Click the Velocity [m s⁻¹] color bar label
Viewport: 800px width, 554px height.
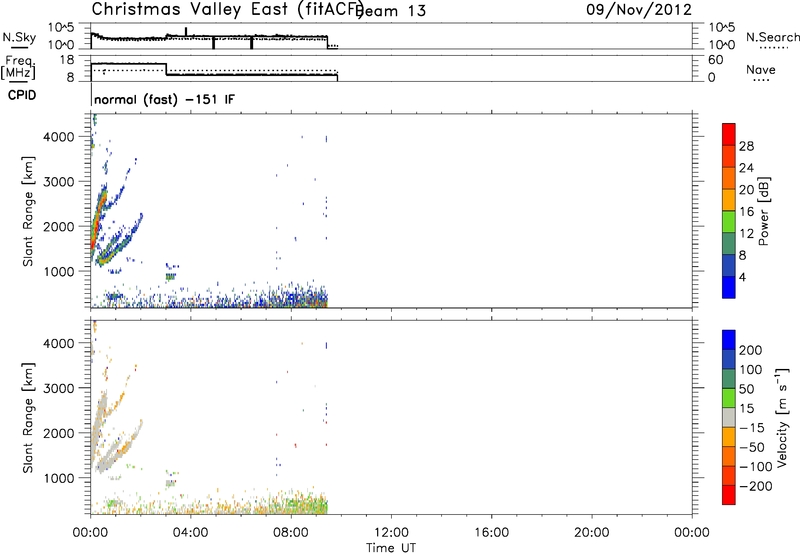[782, 417]
